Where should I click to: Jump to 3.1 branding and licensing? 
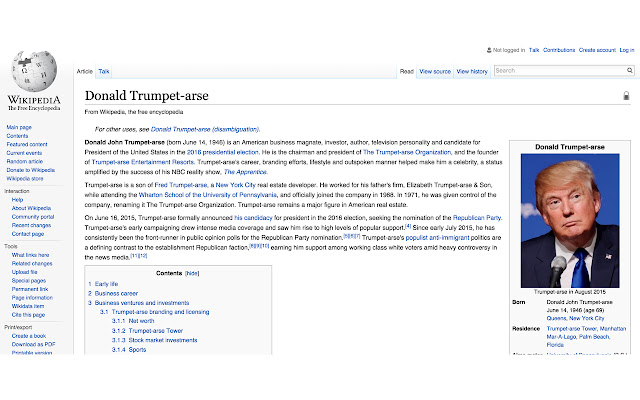tap(155, 312)
